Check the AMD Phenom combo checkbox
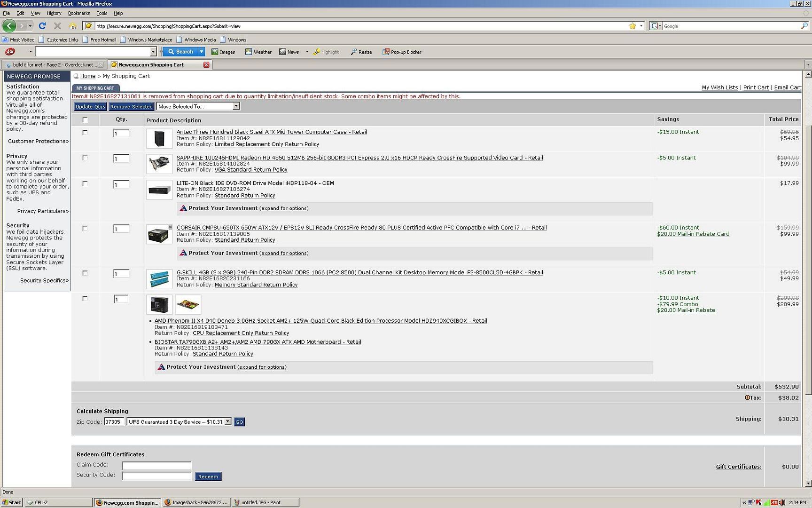The height and width of the screenshot is (508, 812). tap(85, 299)
